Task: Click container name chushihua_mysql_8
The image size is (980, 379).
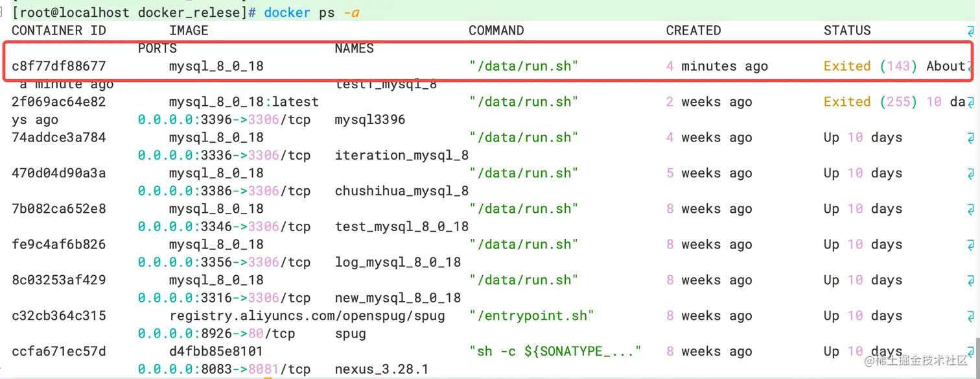Action: click(402, 191)
